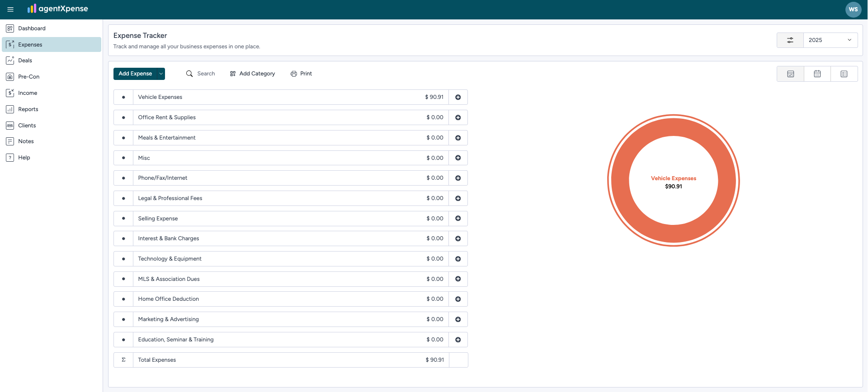Click the Expense Tracker heading
The width and height of the screenshot is (868, 392).
point(140,36)
